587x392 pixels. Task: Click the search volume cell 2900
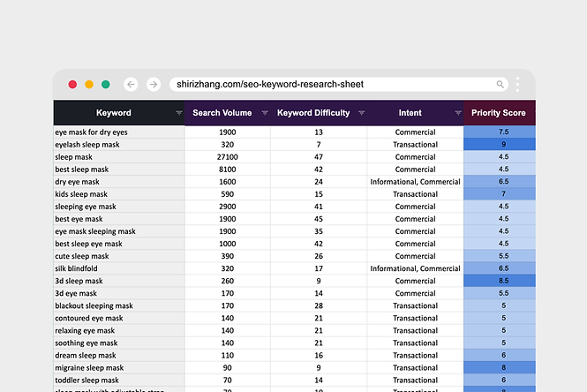[227, 207]
